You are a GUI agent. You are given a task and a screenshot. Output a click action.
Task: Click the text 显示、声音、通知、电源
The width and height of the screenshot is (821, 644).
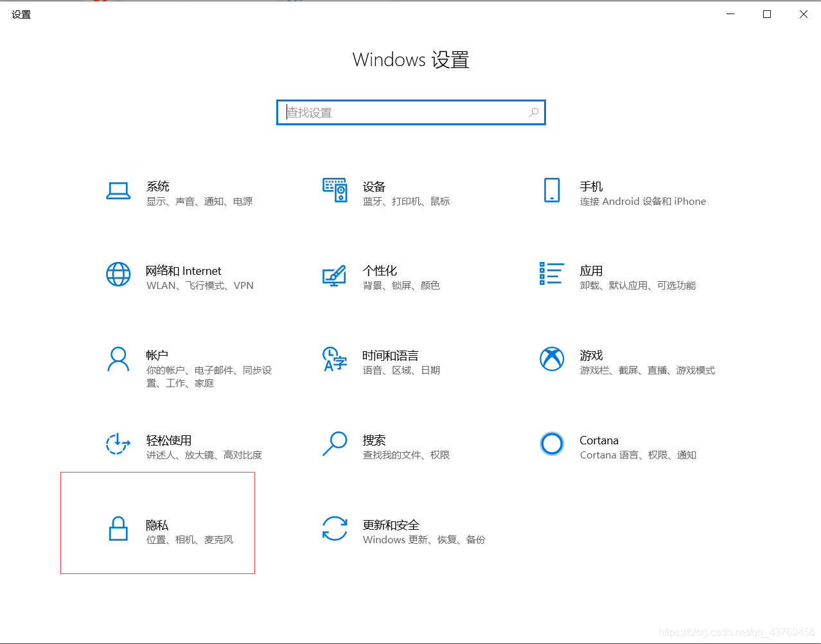point(199,202)
